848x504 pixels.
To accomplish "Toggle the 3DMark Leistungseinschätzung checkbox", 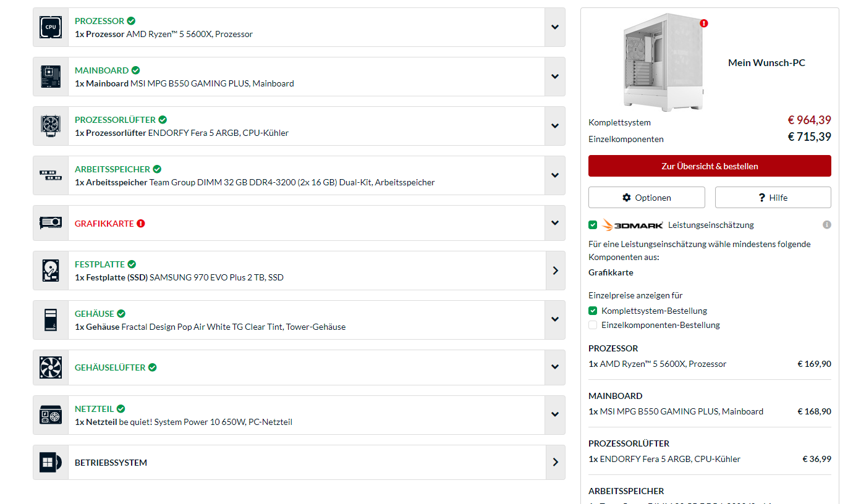I will tap(593, 225).
